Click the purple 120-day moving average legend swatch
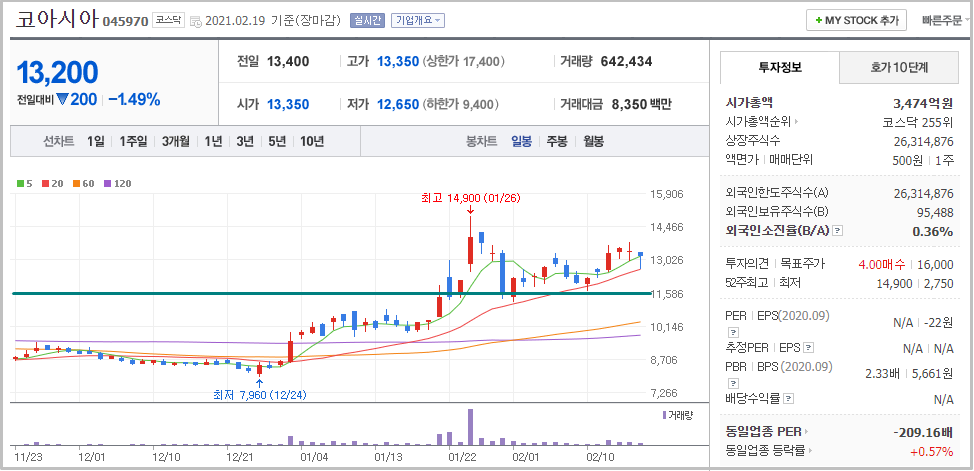The width and height of the screenshot is (974, 471). click(107, 183)
